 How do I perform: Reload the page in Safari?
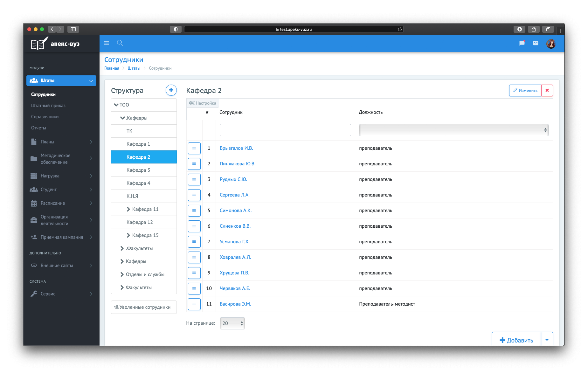(400, 29)
